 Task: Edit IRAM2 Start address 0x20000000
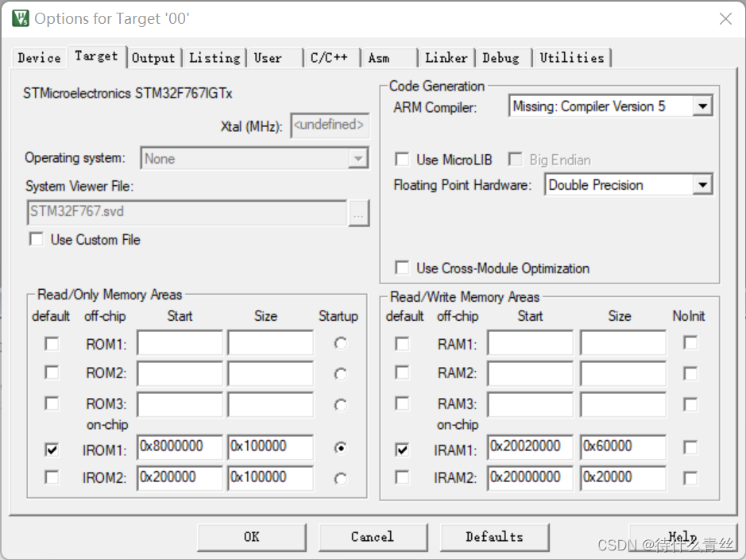[531, 477]
